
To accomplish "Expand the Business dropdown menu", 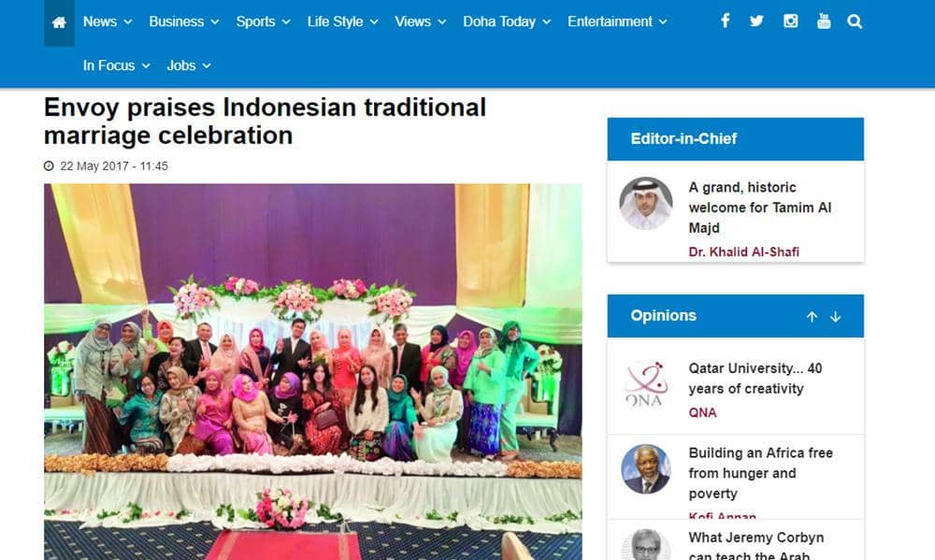I will (x=184, y=22).
